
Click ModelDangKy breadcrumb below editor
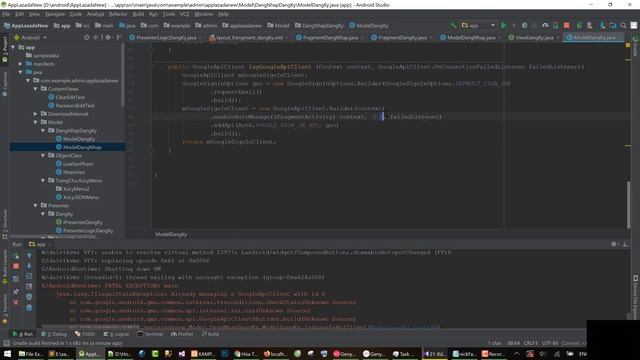pyautogui.click(x=171, y=234)
